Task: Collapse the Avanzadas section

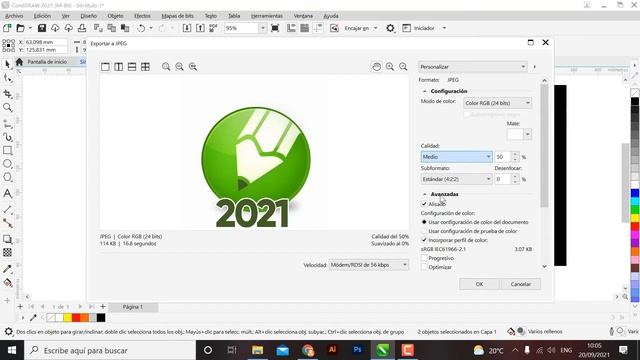Action: (424, 194)
